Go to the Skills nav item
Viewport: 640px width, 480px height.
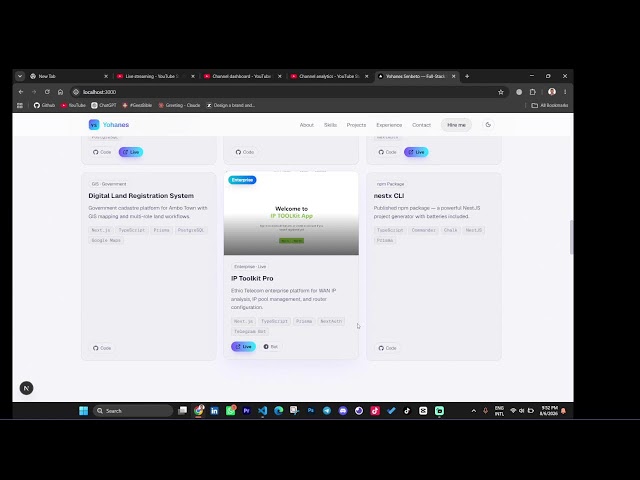point(330,125)
